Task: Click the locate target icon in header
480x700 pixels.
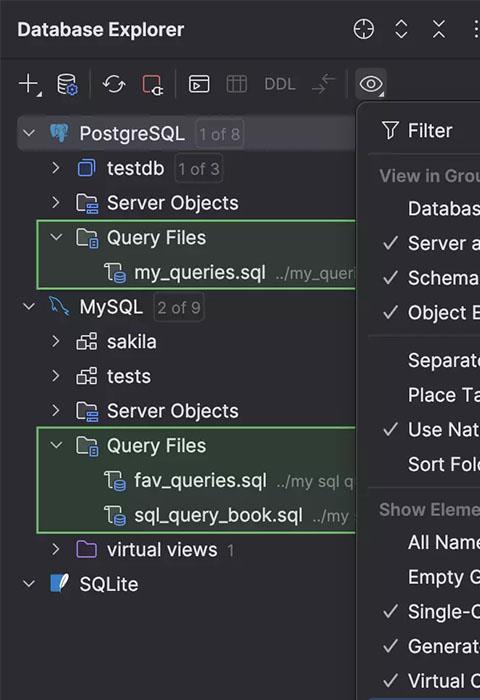Action: [364, 29]
